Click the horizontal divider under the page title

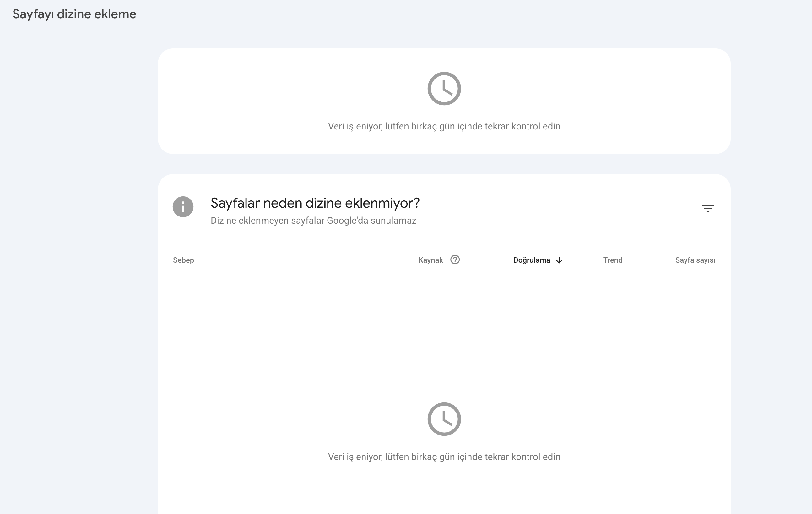tap(411, 33)
